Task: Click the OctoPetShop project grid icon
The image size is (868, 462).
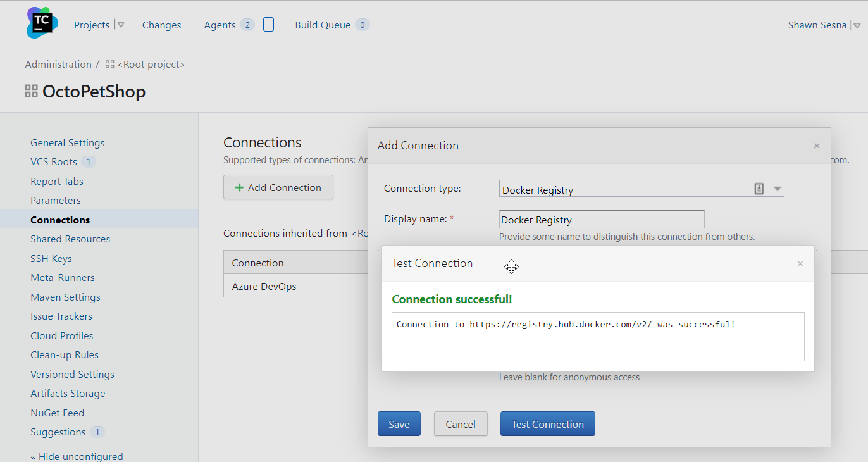Action: click(31, 92)
